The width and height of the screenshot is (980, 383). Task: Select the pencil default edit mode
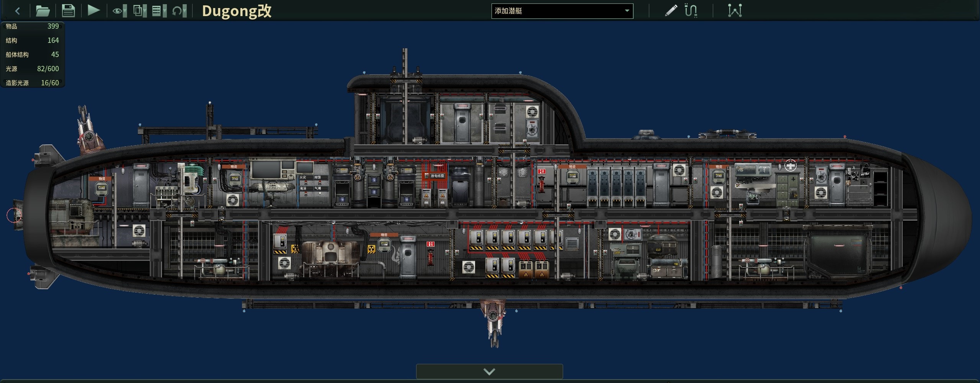[671, 10]
